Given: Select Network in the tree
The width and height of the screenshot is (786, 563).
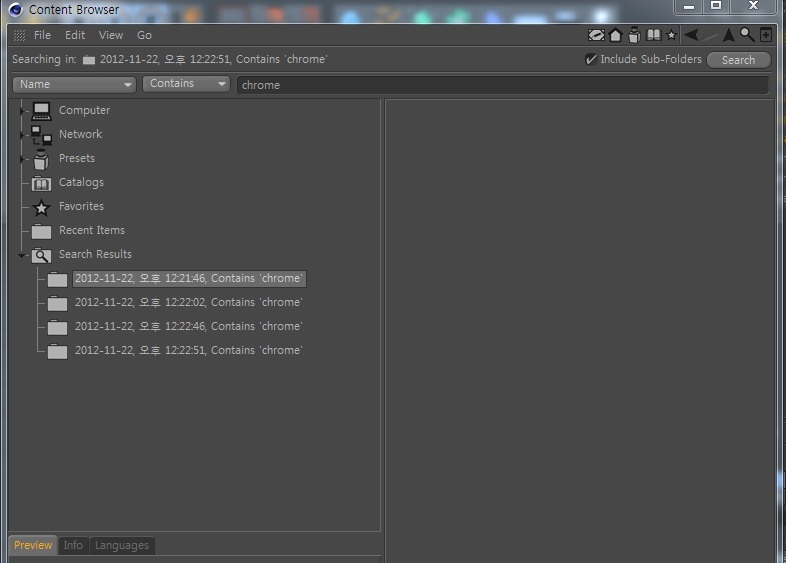Looking at the screenshot, I should click(x=80, y=134).
